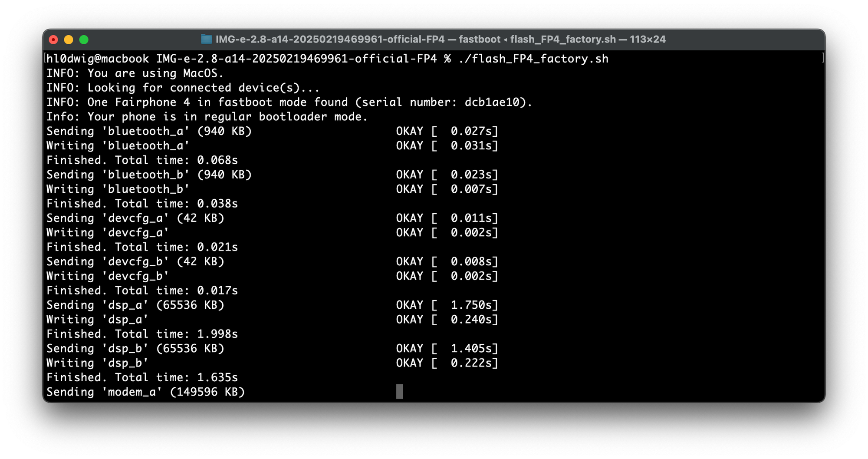This screenshot has width=868, height=459.
Task: Click the OKAY [ 1.405s] result
Action: (x=447, y=348)
